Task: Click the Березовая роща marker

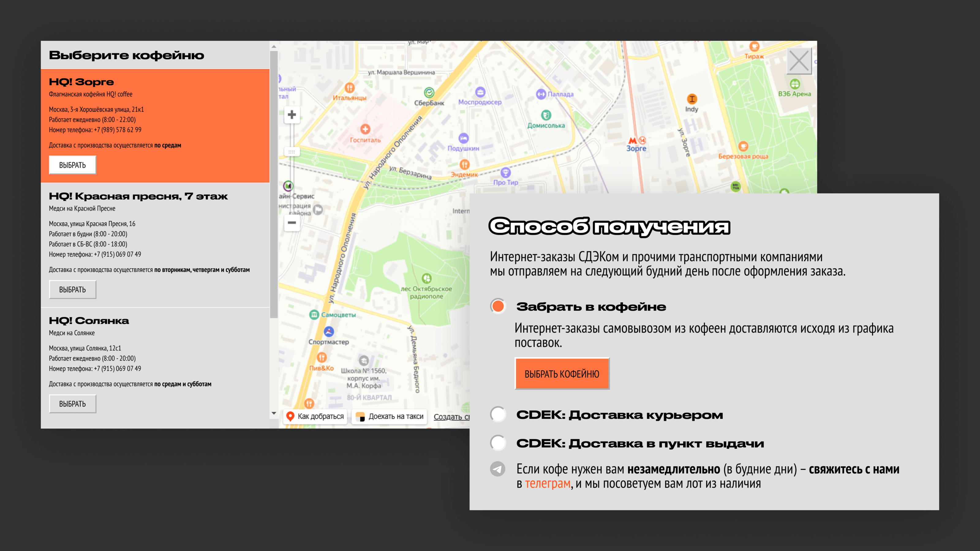Action: coord(743,146)
